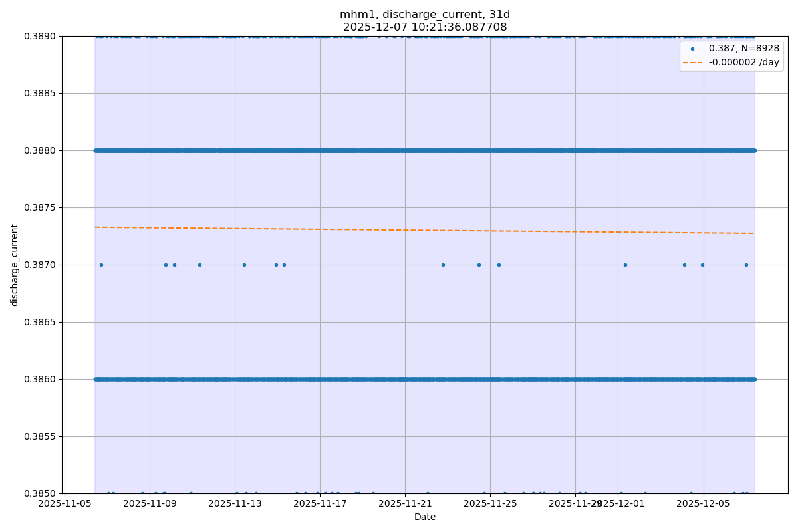Click the x-axis tick label "2025-11-21"
This screenshot has width=798, height=532.
(x=405, y=504)
